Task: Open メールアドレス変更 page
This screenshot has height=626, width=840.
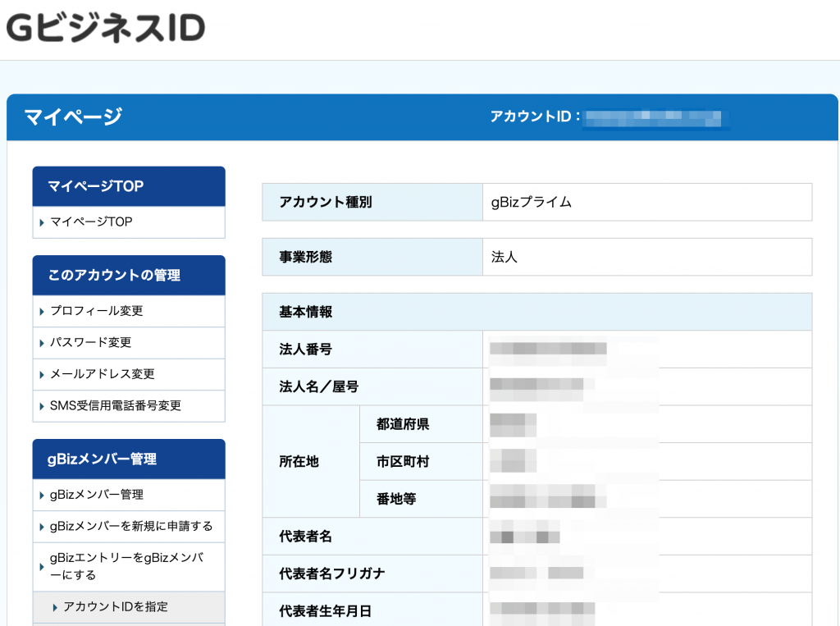Action: [103, 374]
